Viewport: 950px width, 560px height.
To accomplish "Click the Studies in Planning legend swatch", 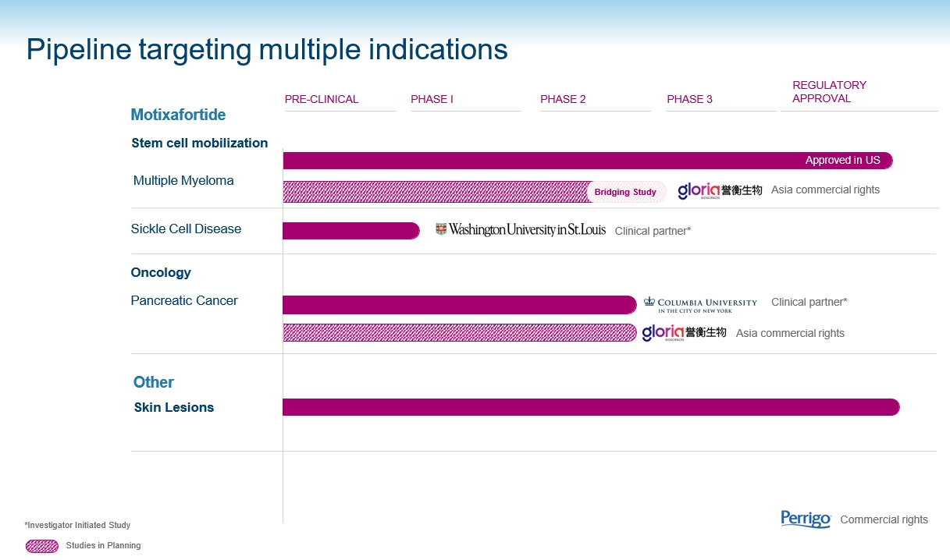I will coord(42,546).
